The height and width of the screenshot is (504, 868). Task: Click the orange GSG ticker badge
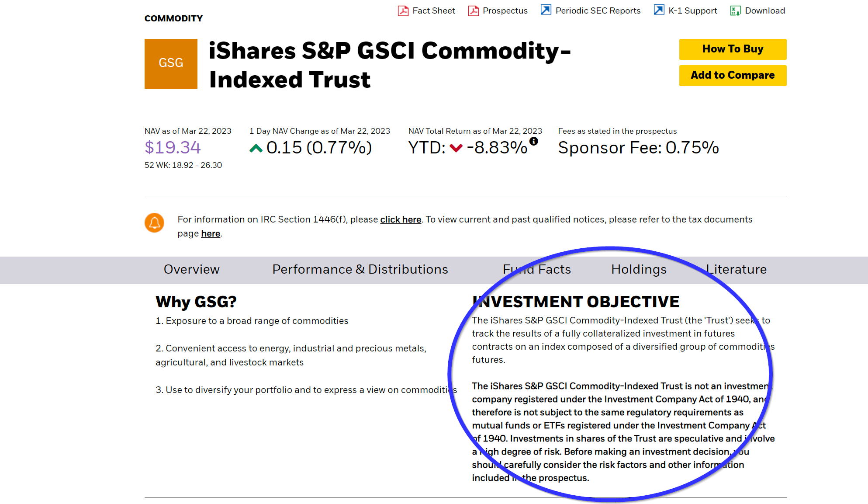coord(171,63)
